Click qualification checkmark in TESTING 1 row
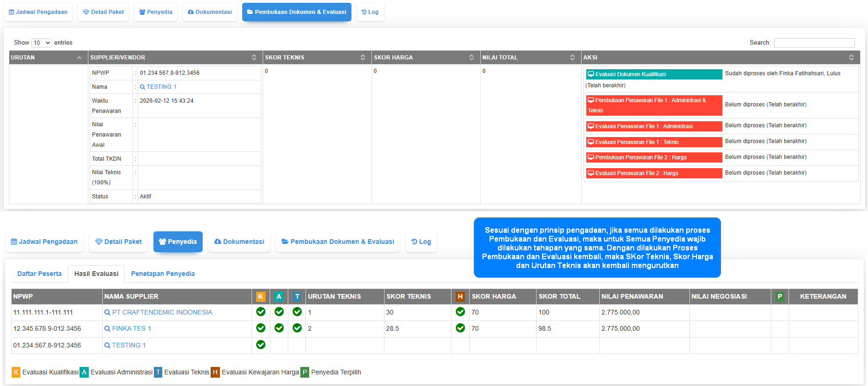Image resolution: width=868 pixels, height=386 pixels. point(261,345)
